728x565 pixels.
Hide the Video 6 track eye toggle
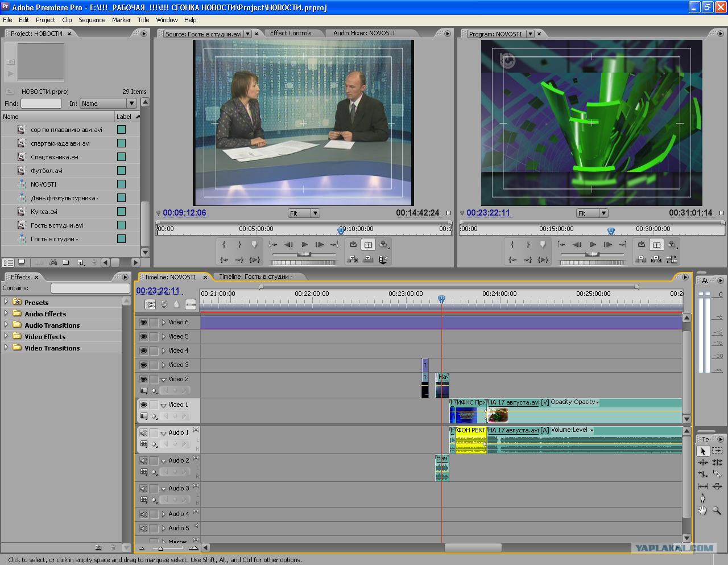[x=143, y=323]
